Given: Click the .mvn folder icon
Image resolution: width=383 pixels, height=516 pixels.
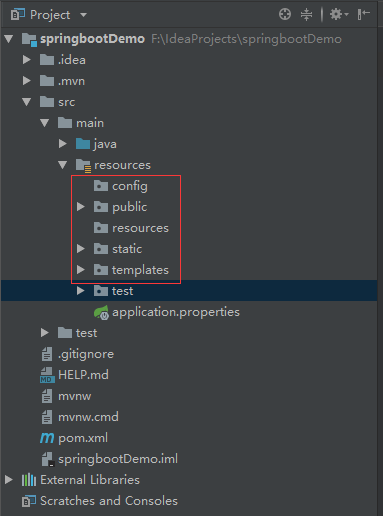Looking at the screenshot, I should tap(47, 81).
